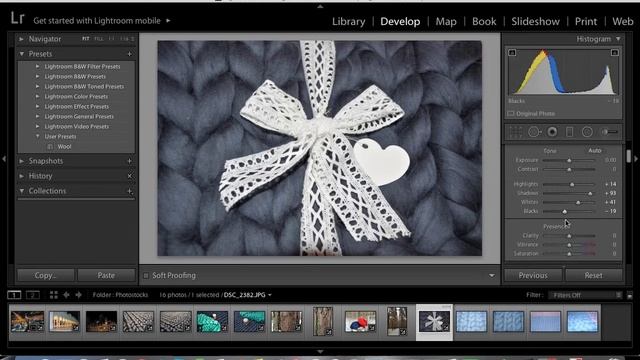640x360 pixels.
Task: Click the Shadows slider handle
Action: (590, 193)
